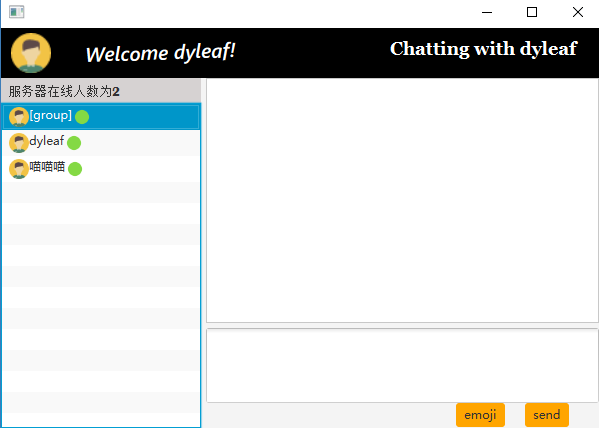Click the avatar icon beside [group]
This screenshot has height=428, width=599.
18,117
